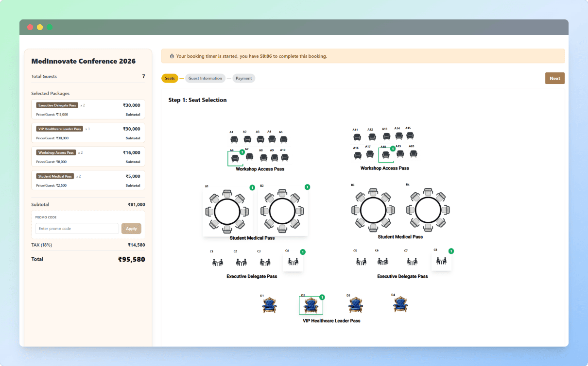Choose seat A15 armchair
This screenshot has width=588, height=366.
[410, 135]
